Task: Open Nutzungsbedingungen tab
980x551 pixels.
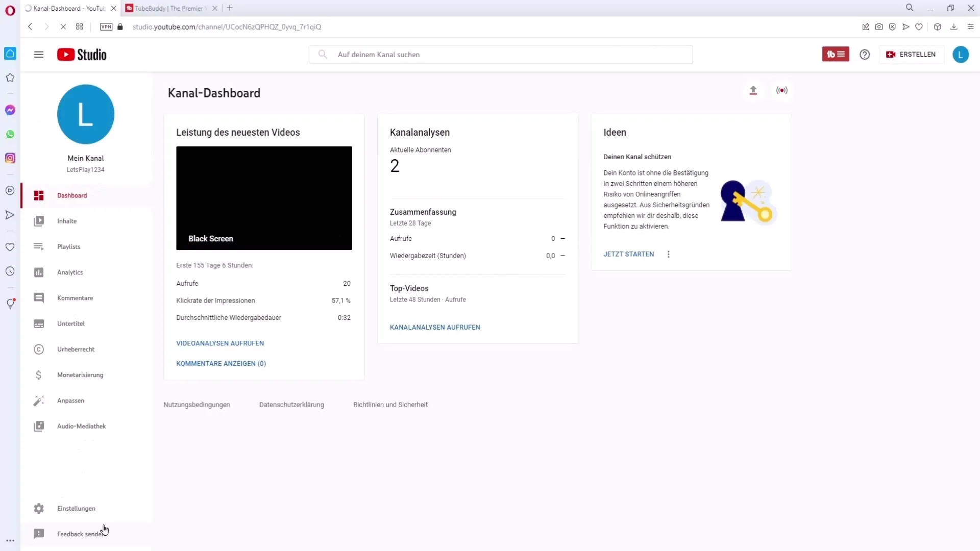Action: [197, 405]
